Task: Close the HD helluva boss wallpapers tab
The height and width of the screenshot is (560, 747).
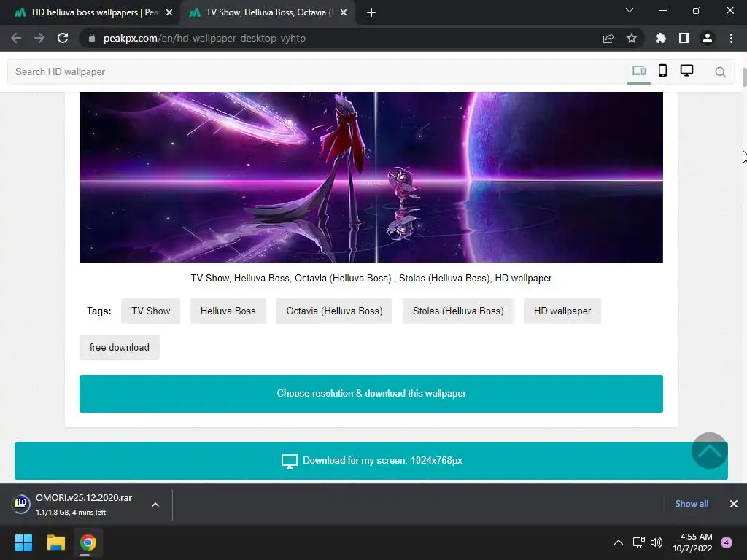Action: [169, 13]
